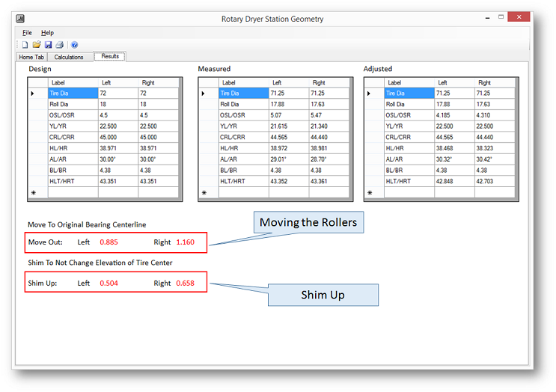Click Adjusted AL/AR left value 30.32°
Screen dimensions: 556x392
[x=454, y=159]
